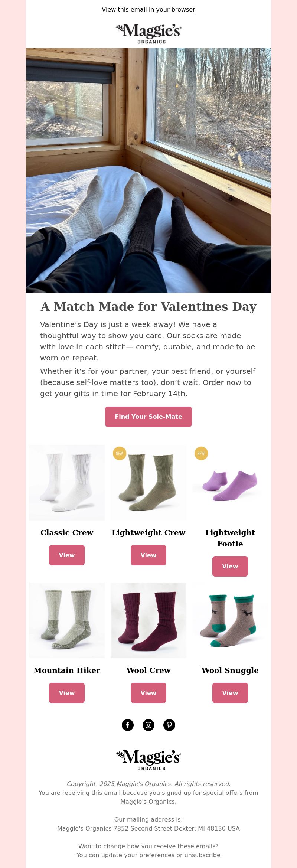View the Lightweight Crew socks
This screenshot has height=868, width=297.
click(x=148, y=555)
